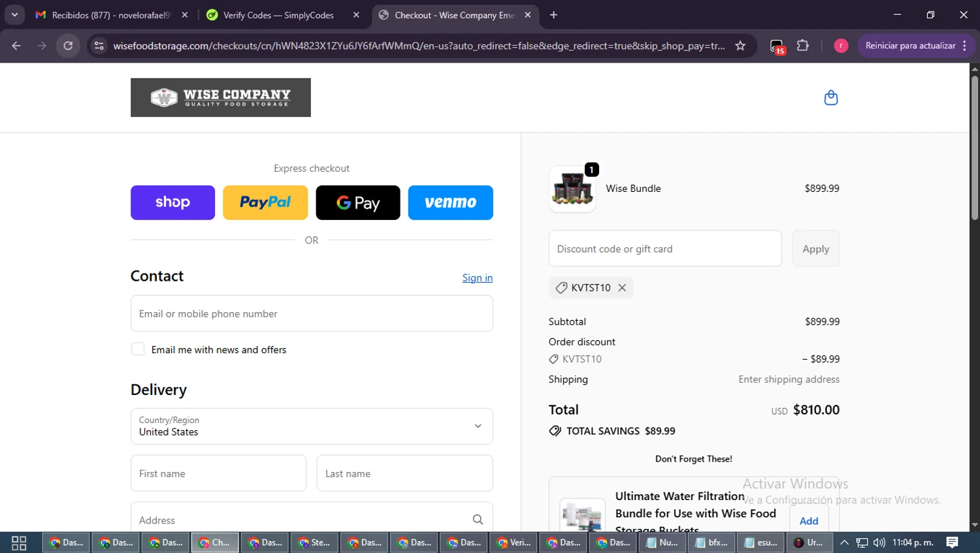Add Ultimate Water Filtration Bundle to the order
The image size is (980, 553).
click(809, 520)
